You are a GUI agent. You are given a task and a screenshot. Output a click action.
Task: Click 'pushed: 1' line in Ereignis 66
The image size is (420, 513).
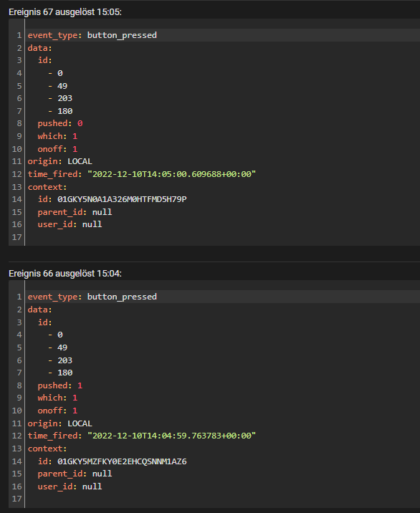60,385
